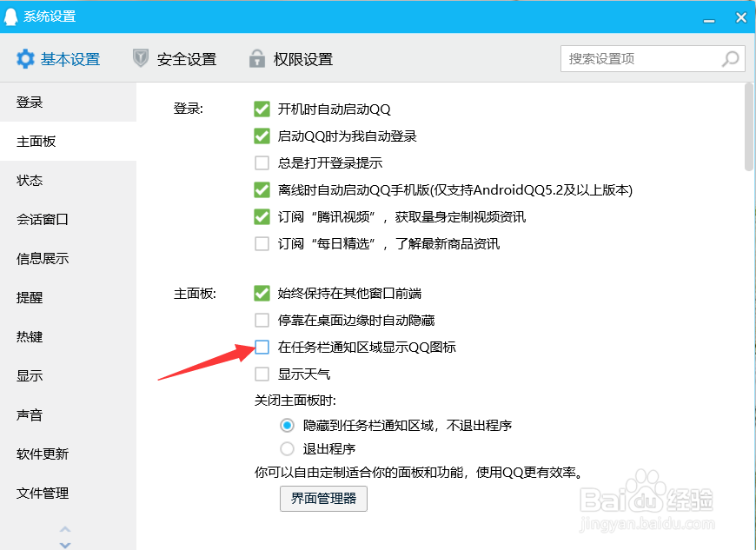Click the gear icon beside 基本设置
This screenshot has width=756, height=550.
[25, 59]
